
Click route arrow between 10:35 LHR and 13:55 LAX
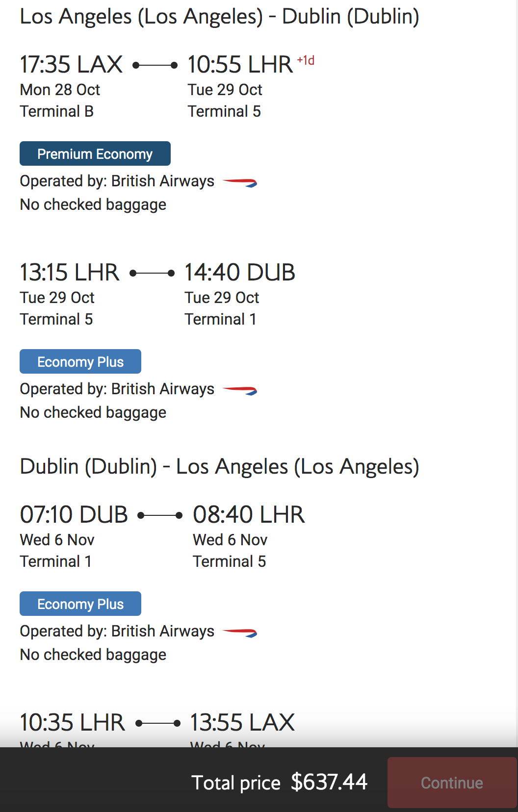[158, 723]
